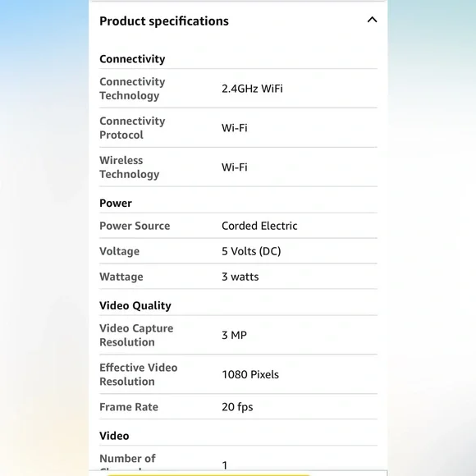Click the Connectivity Protocol label
The image size is (476, 476).
pos(132,128)
